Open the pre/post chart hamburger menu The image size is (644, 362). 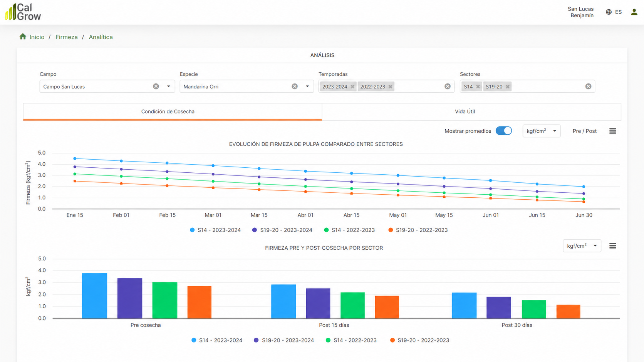pyautogui.click(x=612, y=246)
